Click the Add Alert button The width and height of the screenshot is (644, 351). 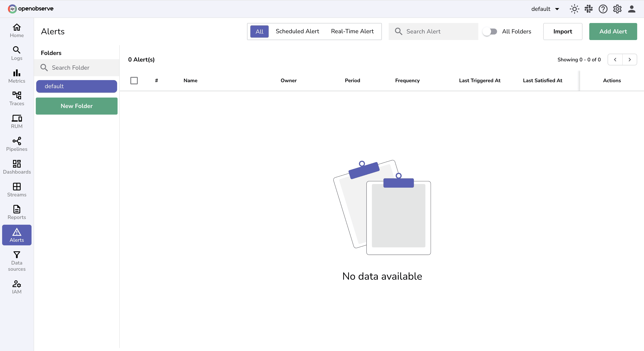click(613, 32)
